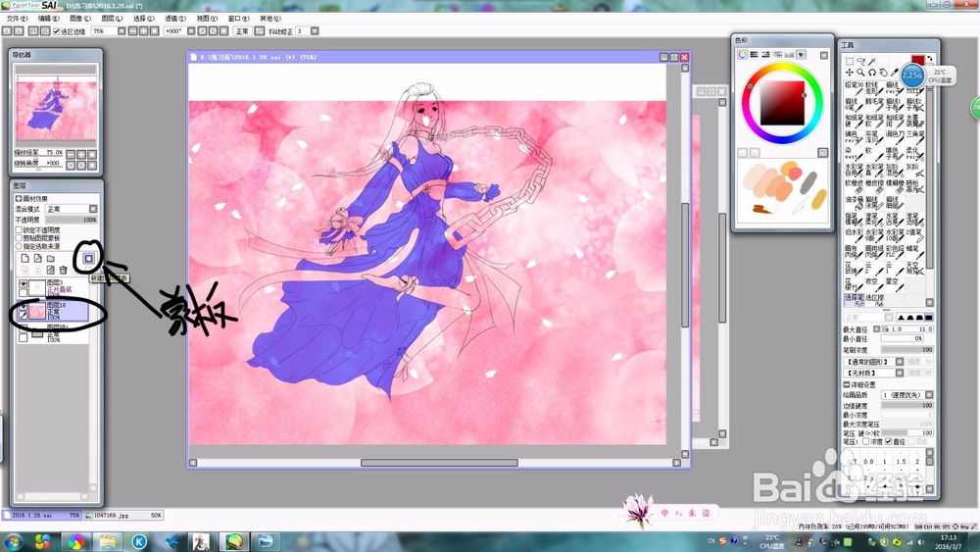Create a new linework layer
Viewport: 980px width, 552px height.
(38, 258)
